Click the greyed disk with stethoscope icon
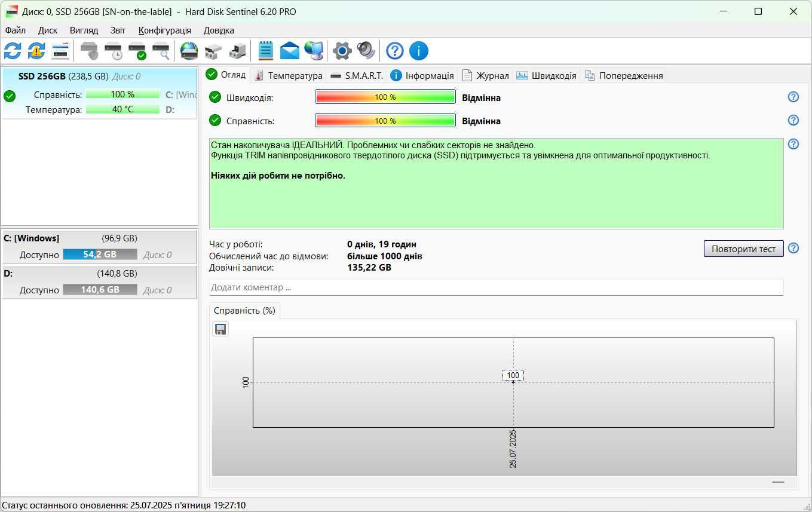Image resolution: width=812 pixels, height=512 pixels. point(90,51)
